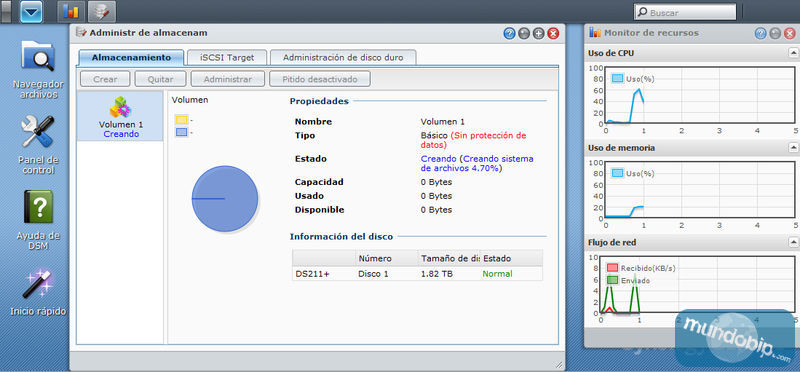Launch the Inicio rápido wizard icon
This screenshot has width=800, height=372.
[38, 292]
